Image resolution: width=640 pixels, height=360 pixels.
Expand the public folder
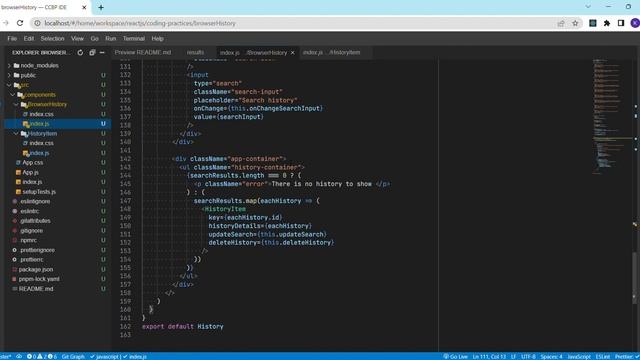(x=28, y=75)
